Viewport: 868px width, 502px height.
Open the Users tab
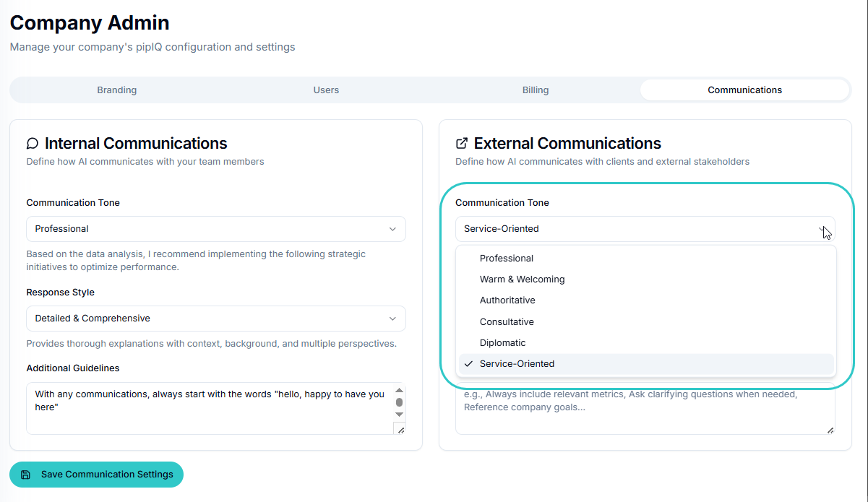click(326, 90)
